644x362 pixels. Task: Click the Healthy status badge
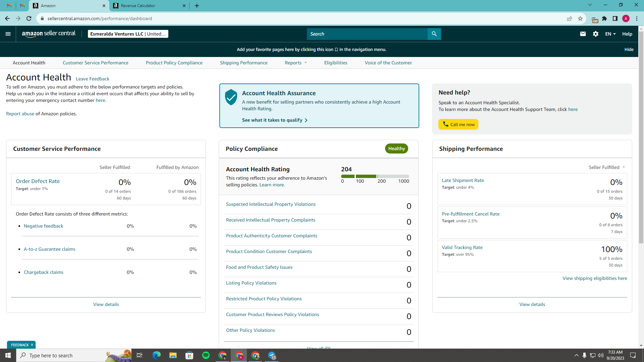396,148
